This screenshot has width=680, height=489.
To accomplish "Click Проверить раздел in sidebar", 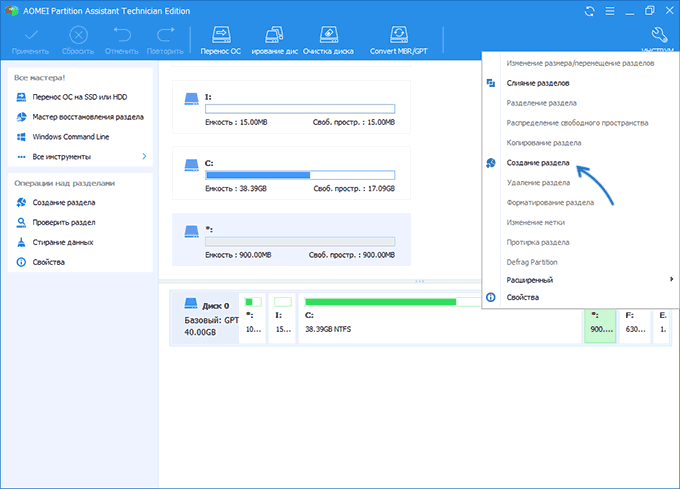I will pyautogui.click(x=64, y=222).
